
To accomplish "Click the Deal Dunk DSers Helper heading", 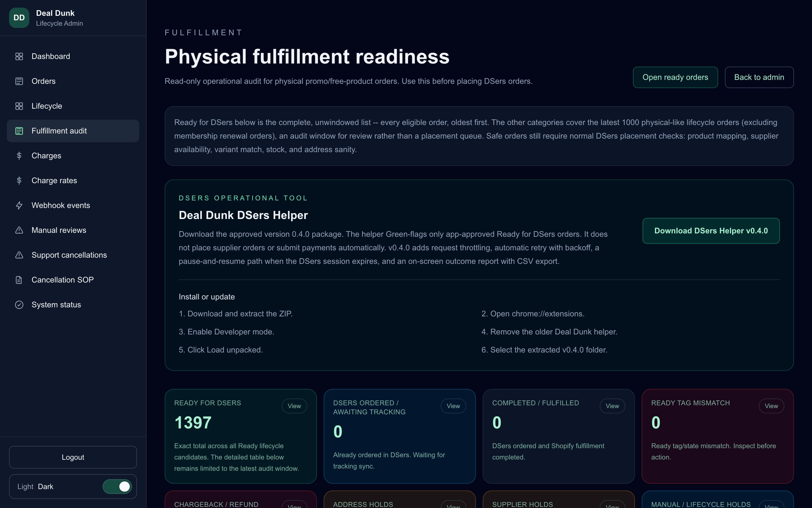I will click(243, 215).
